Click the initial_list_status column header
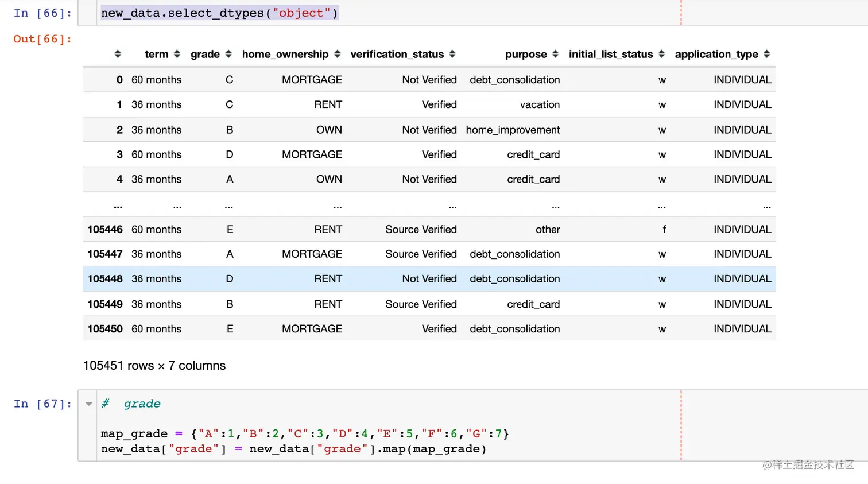Image resolution: width=868 pixels, height=484 pixels. tap(611, 54)
